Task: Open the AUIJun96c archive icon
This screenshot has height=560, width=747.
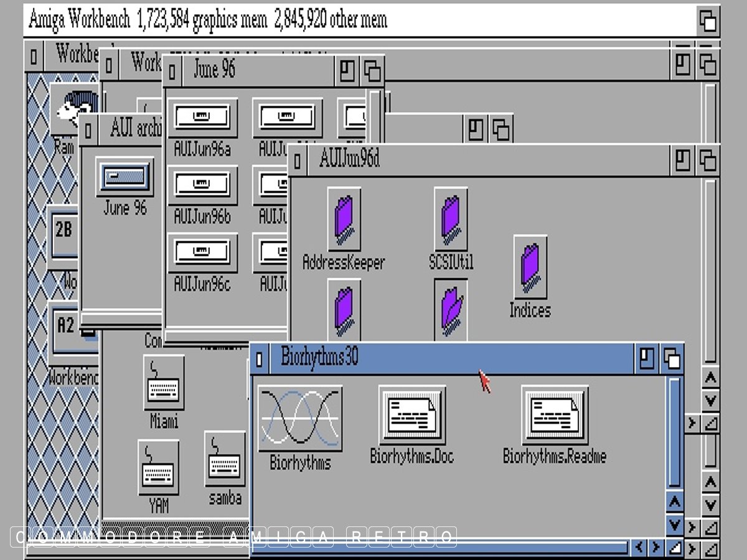Action: pos(202,253)
